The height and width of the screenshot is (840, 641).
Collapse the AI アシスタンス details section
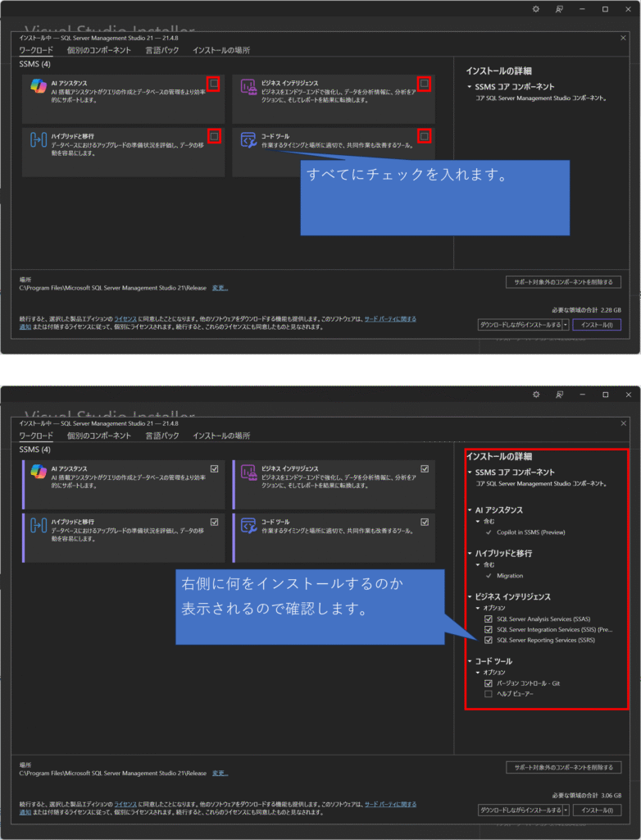coord(470,510)
